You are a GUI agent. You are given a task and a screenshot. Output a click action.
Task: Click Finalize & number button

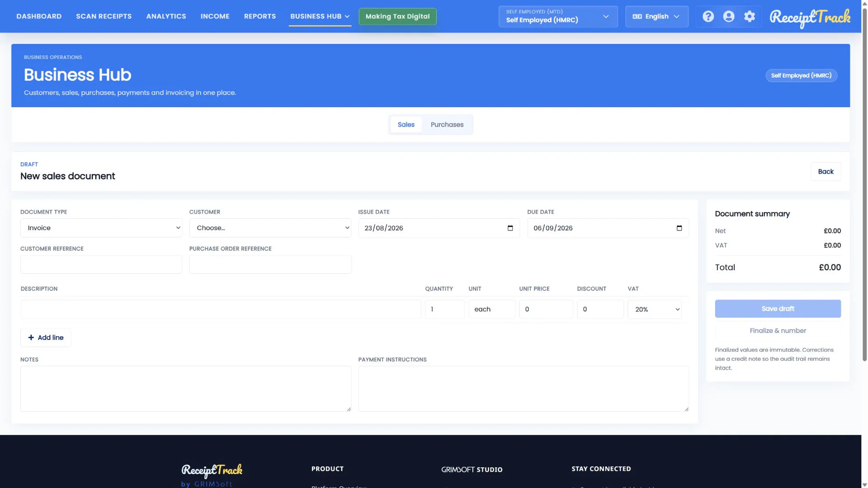point(778,331)
